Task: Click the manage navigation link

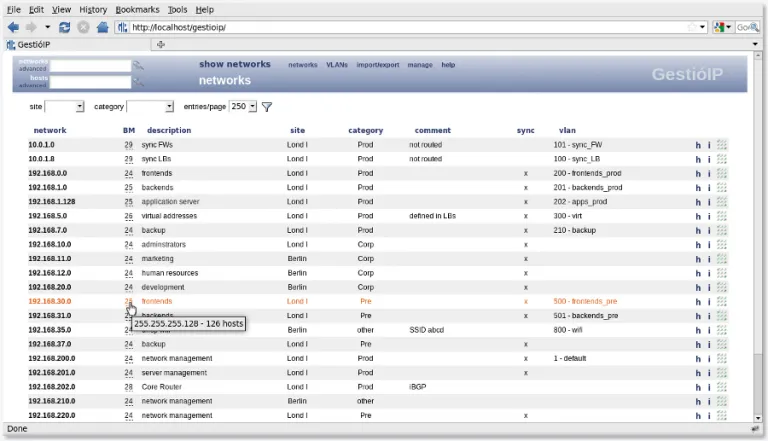Action: [x=420, y=65]
